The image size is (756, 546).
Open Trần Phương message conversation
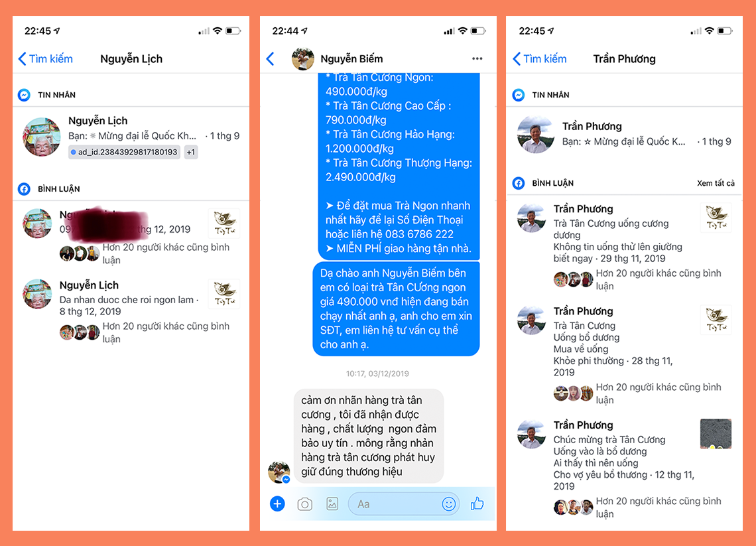[x=625, y=134]
